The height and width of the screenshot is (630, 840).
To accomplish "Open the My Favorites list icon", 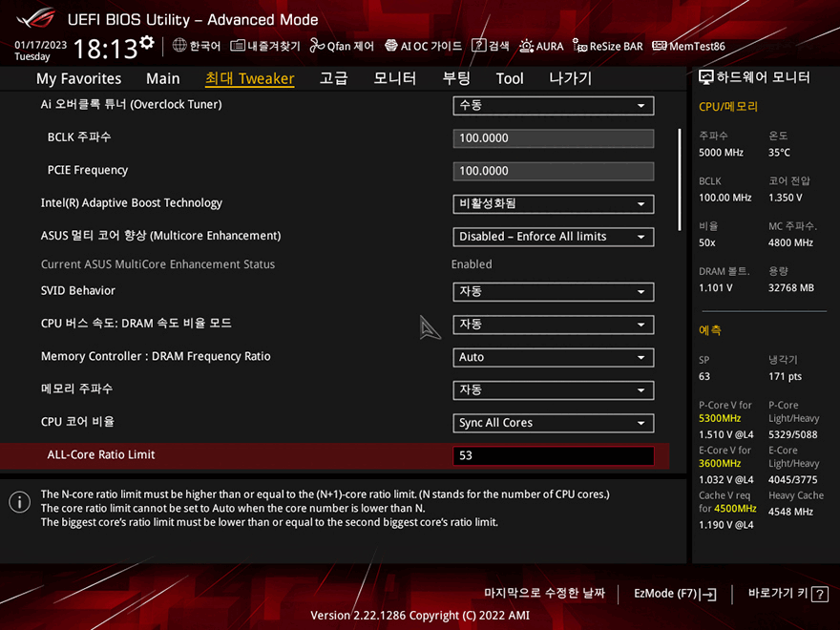I will pos(238,46).
